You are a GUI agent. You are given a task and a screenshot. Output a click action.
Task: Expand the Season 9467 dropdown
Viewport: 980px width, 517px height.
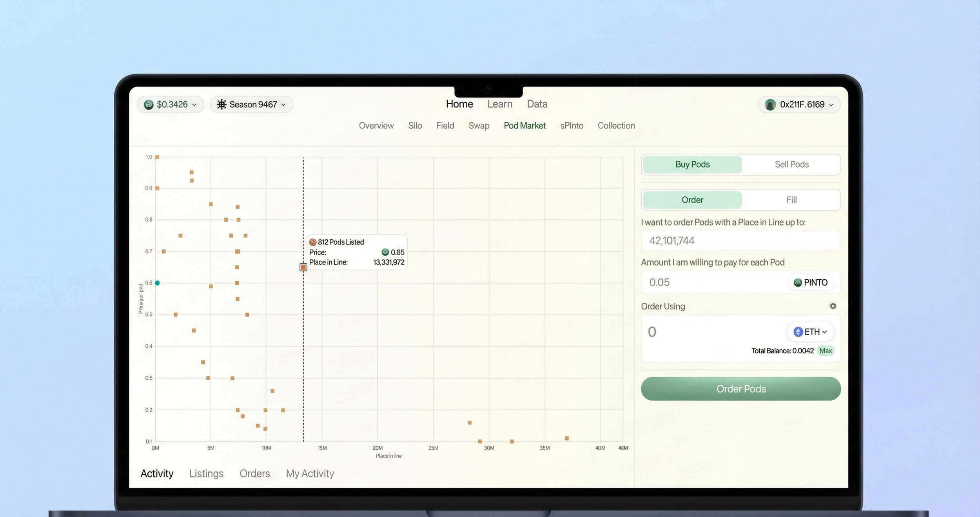pos(283,105)
